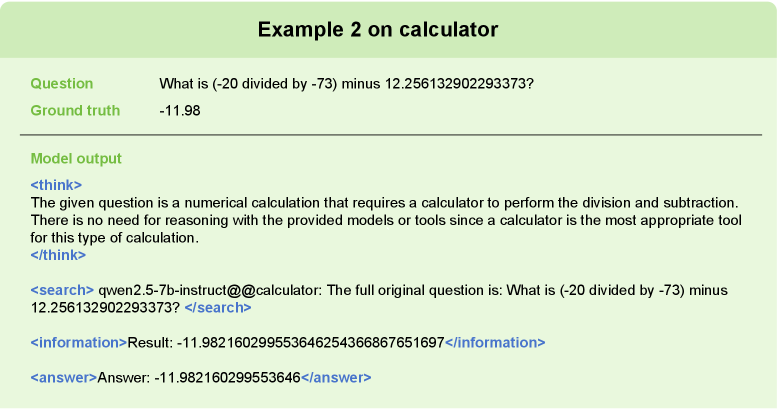Image resolution: width=777 pixels, height=411 pixels.
Task: Select the "Ground truth" label
Action: point(76,110)
